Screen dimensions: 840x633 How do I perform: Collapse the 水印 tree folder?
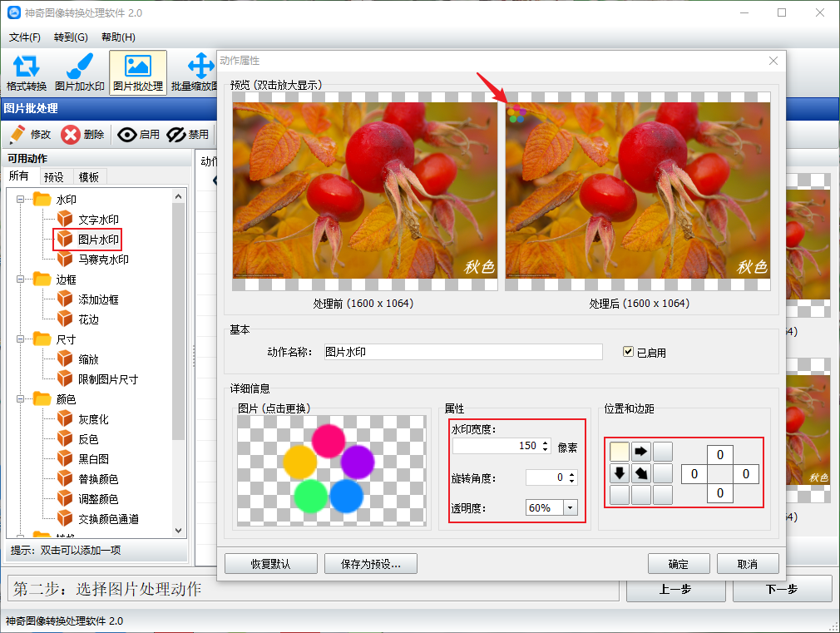pyautogui.click(x=20, y=200)
